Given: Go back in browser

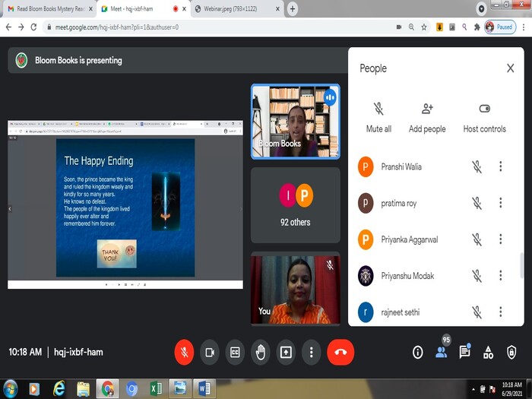Looking at the screenshot, I should point(8,27).
